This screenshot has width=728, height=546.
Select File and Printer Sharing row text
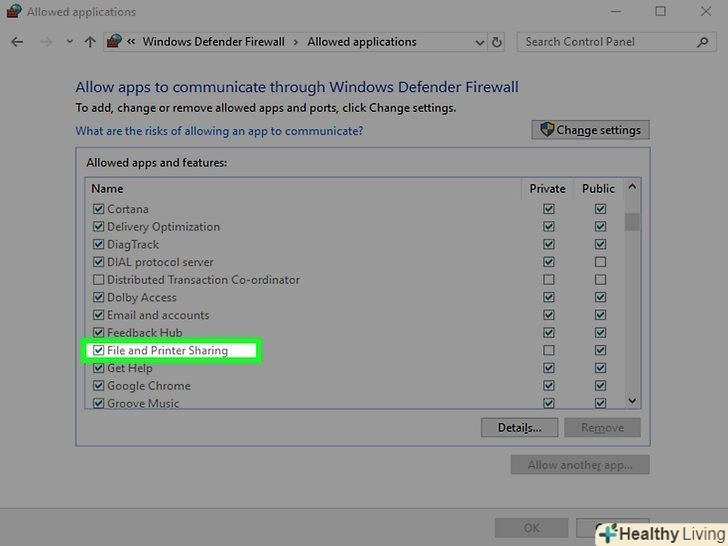167,350
